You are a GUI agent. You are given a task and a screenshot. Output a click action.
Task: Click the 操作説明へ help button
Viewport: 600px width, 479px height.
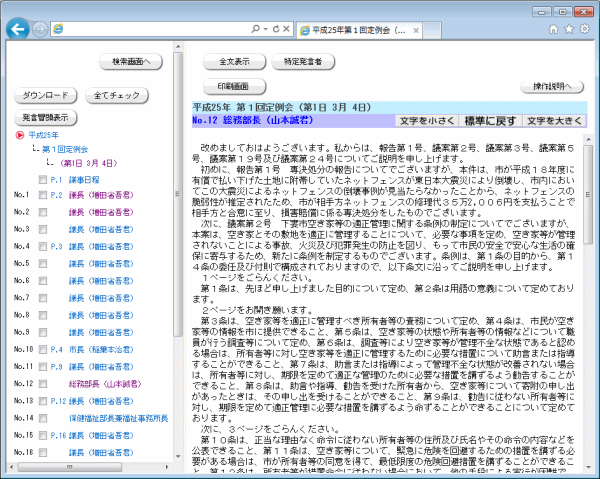tap(552, 87)
